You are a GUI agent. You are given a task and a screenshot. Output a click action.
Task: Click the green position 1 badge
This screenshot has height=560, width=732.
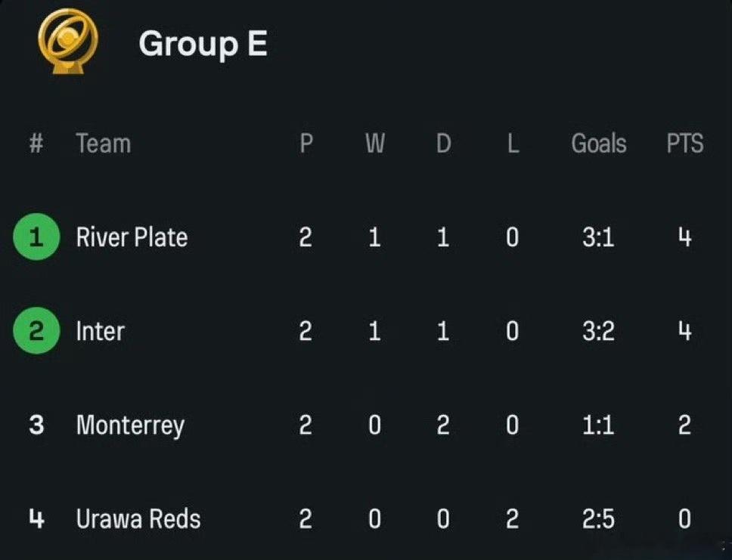[36, 237]
